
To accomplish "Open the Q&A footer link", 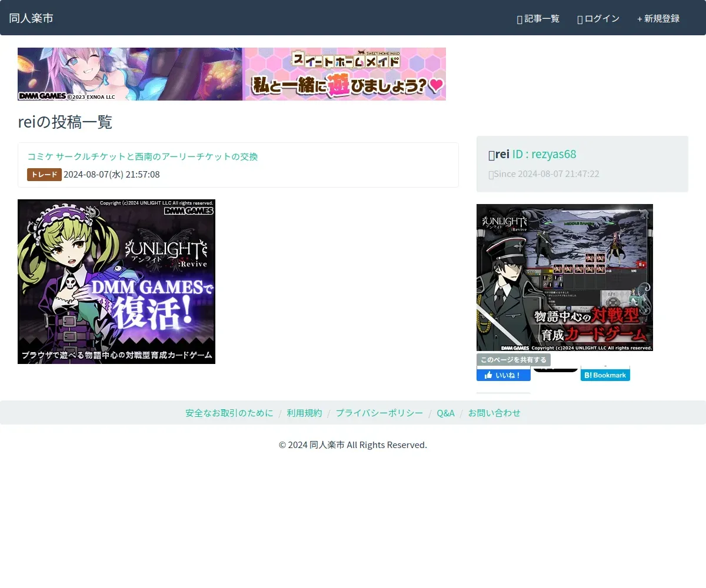I will pyautogui.click(x=445, y=413).
